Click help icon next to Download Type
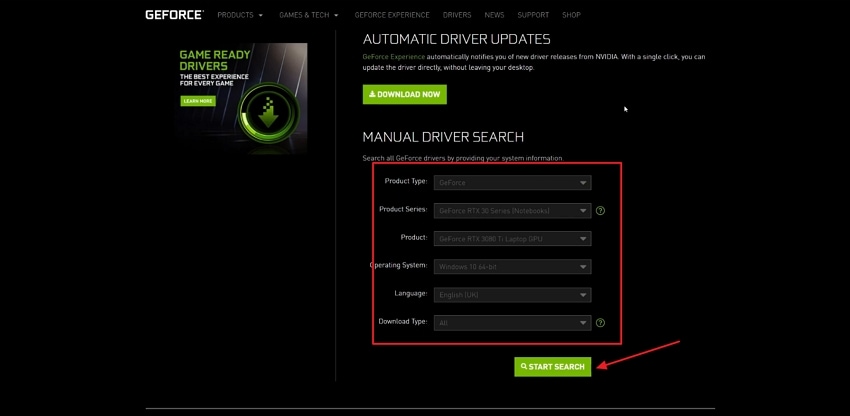The height and width of the screenshot is (416, 850). [x=600, y=323]
